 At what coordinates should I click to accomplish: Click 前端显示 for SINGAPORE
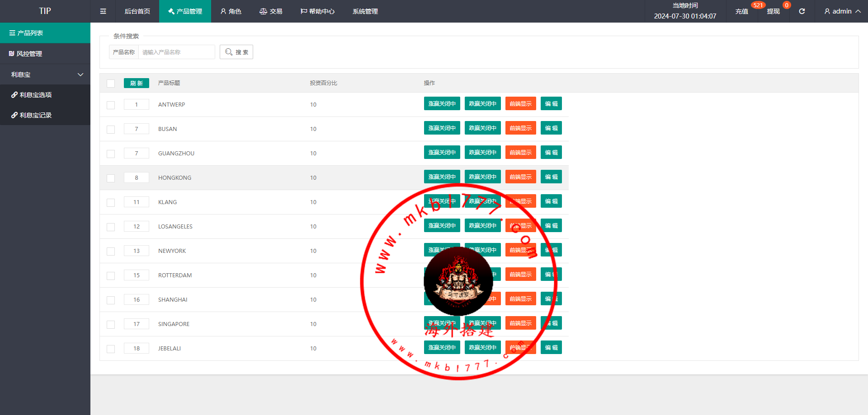pyautogui.click(x=521, y=323)
